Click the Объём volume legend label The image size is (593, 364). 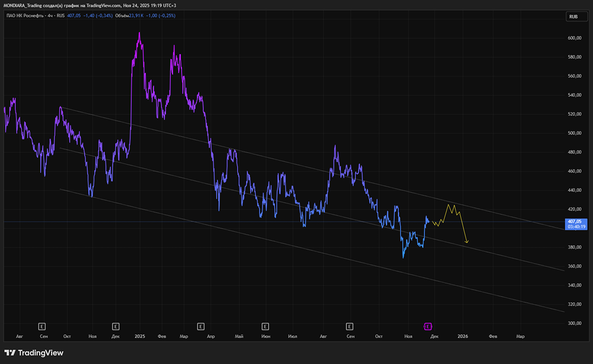[122, 15]
